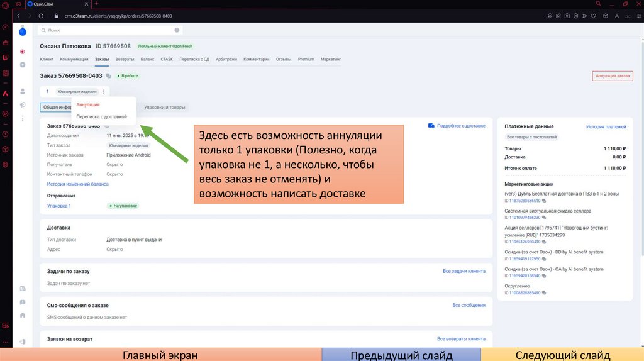
Task: Open the Маркетинг tab
Action: pos(331,59)
